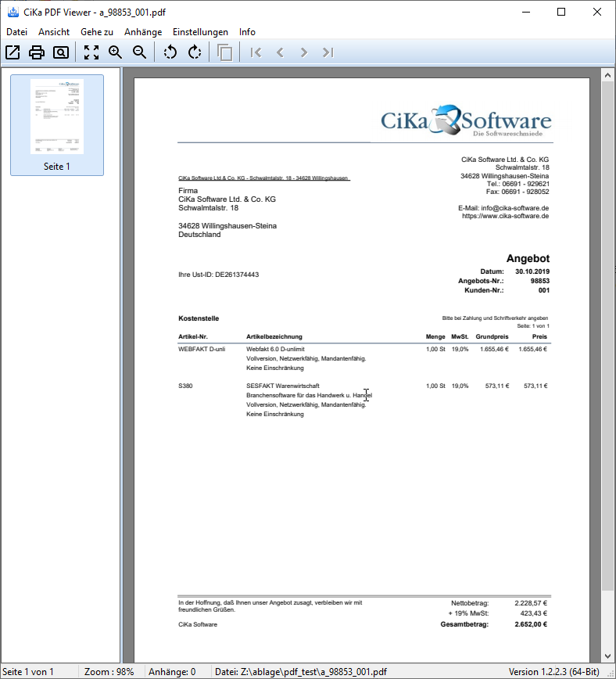Minimize the CiKa PDF Viewer window
The image size is (616, 679).
(526, 12)
